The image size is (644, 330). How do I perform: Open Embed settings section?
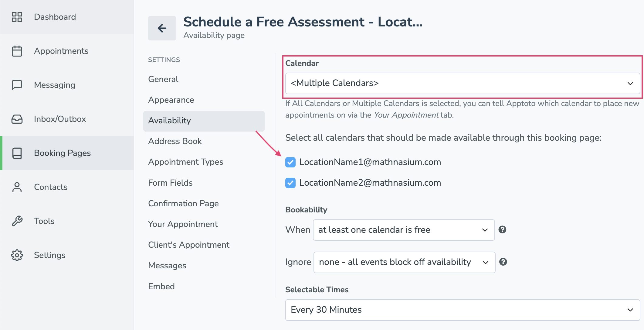(161, 287)
